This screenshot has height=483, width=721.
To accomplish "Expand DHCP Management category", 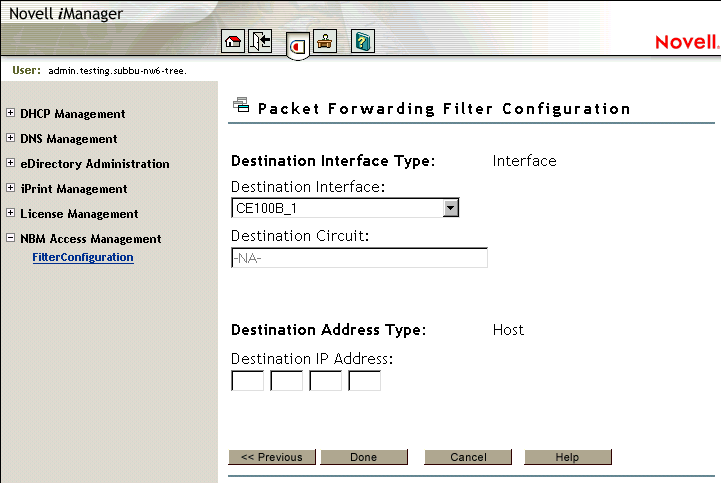I will tap(11, 114).
